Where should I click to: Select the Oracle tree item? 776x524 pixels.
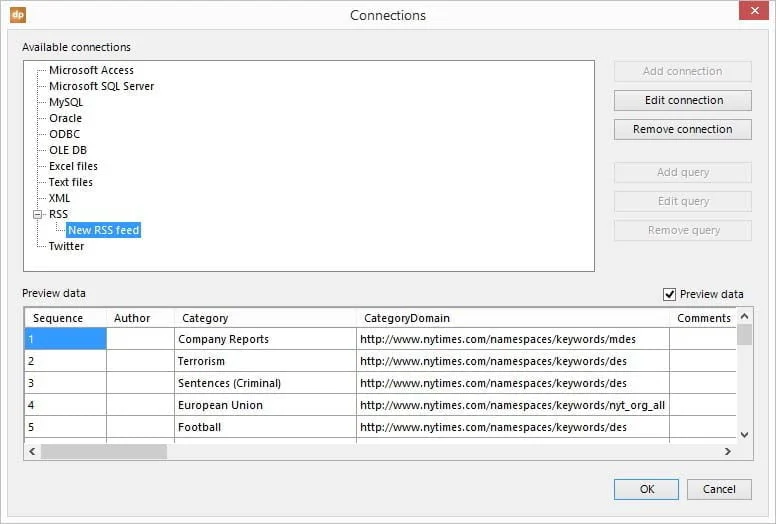(65, 118)
